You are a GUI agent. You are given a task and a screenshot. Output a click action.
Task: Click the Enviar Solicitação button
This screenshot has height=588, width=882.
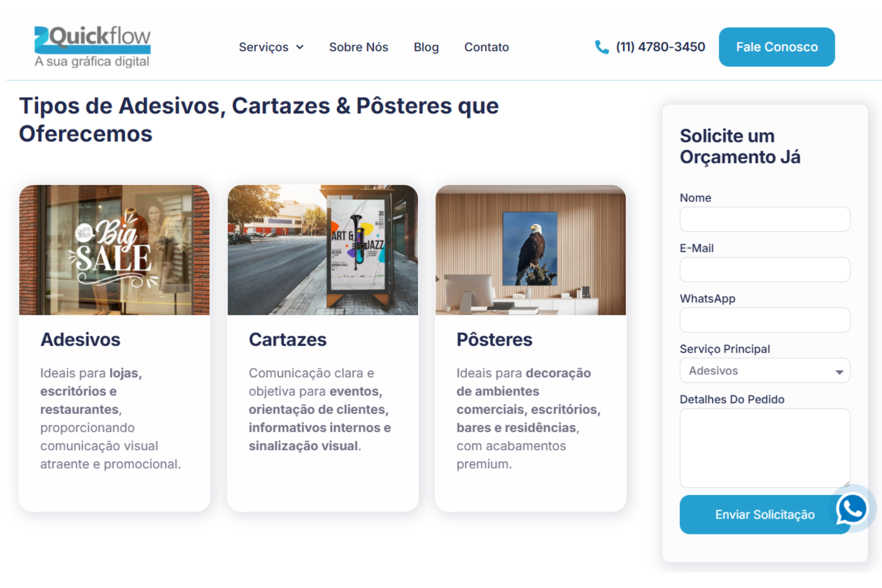tap(765, 514)
